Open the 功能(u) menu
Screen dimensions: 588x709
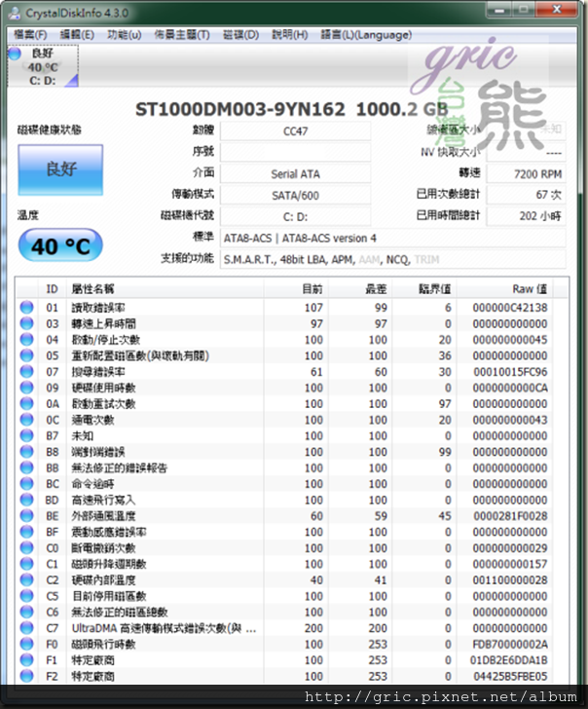125,35
